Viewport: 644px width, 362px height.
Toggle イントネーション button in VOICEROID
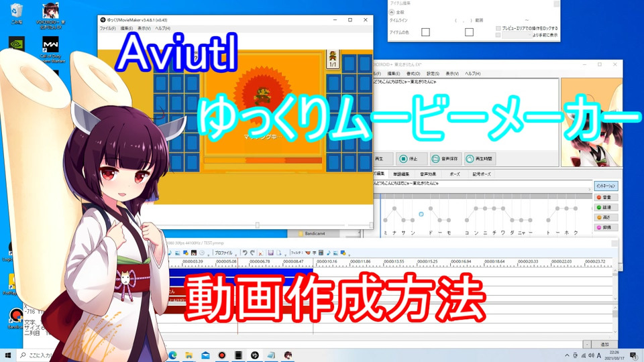(x=606, y=186)
